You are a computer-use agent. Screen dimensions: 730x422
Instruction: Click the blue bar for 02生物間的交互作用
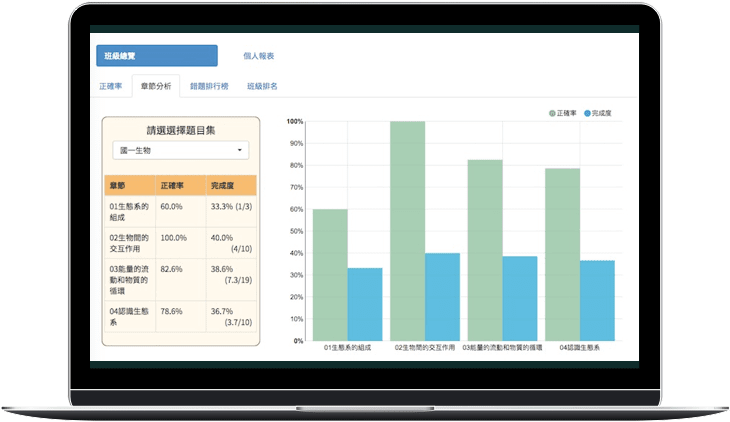442,297
